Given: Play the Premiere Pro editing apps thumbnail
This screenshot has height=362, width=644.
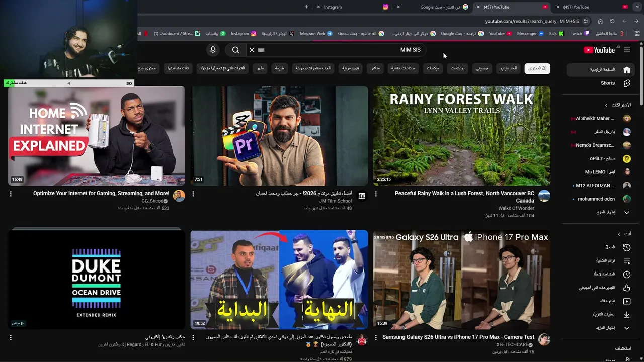Looking at the screenshot, I should coord(279,136).
